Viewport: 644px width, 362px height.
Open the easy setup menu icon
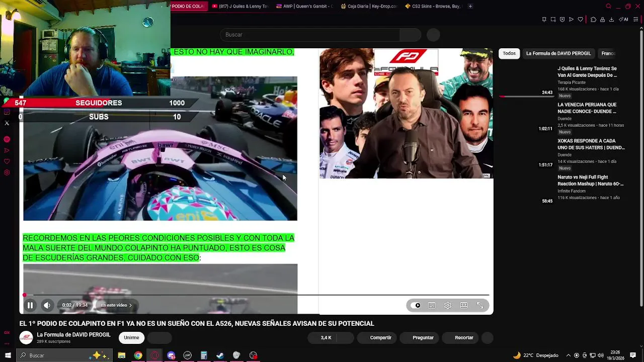click(636, 20)
